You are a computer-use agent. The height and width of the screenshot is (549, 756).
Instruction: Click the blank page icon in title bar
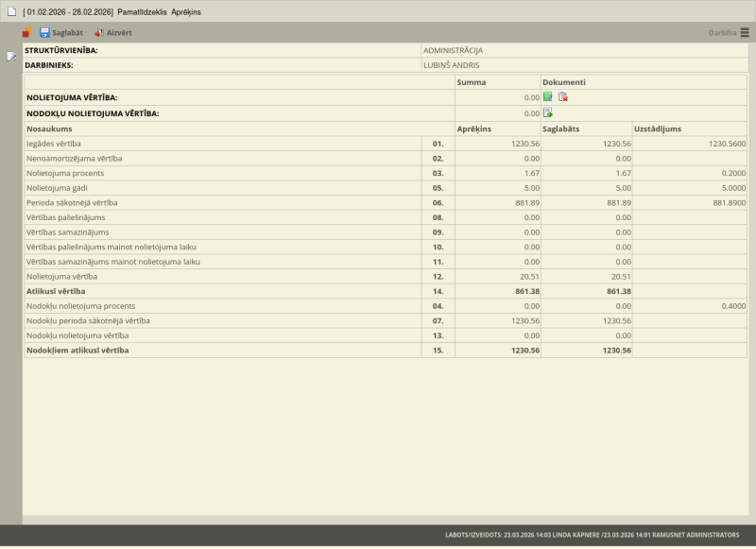click(12, 11)
